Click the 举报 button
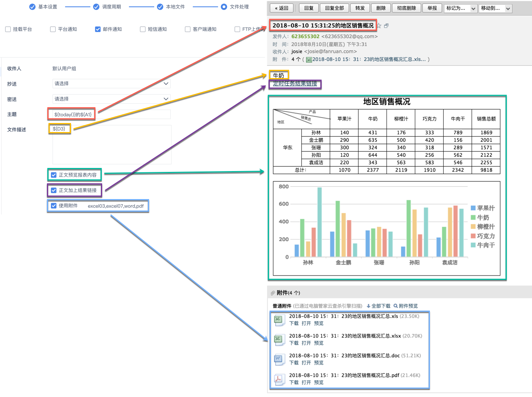Viewport: 532px width, 397px height. [432, 8]
